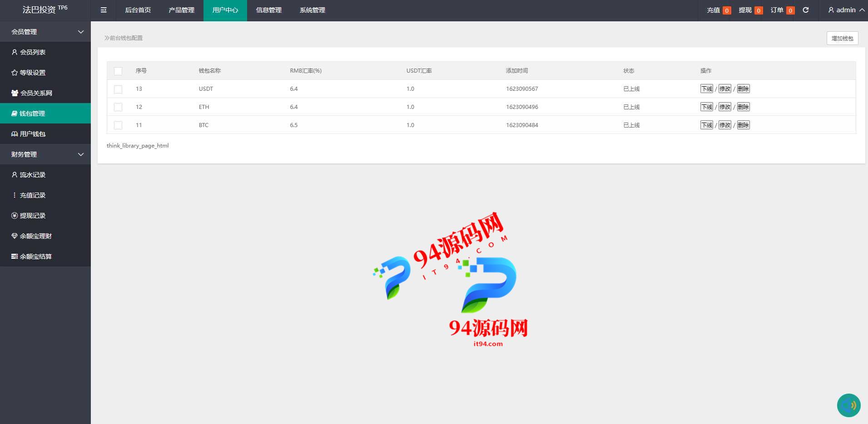Click the 余额宝结算 list icon
Image resolution: width=868 pixels, height=424 pixels.
click(x=15, y=256)
